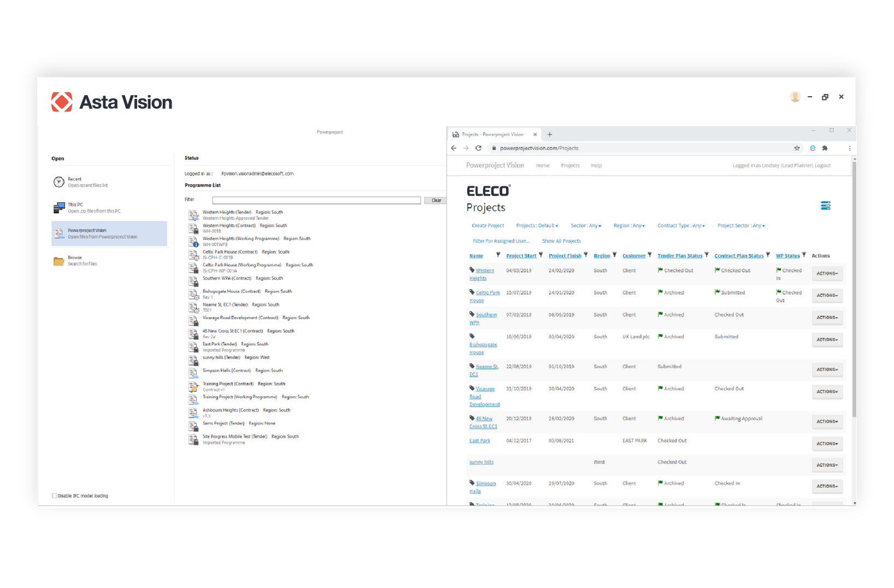Viewport: 894px width, 588px height.
Task: Open the Recent files list icon
Action: [59, 182]
